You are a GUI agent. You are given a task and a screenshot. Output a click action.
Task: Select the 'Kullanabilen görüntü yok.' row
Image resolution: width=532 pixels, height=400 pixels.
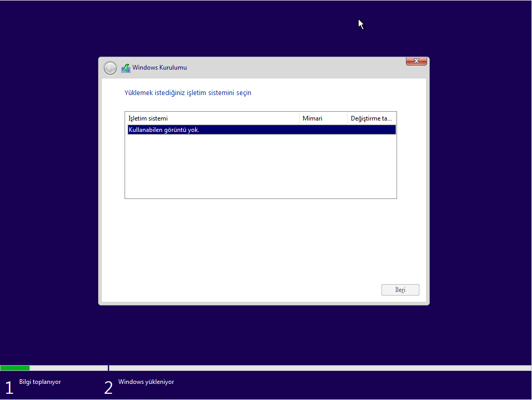tap(262, 130)
